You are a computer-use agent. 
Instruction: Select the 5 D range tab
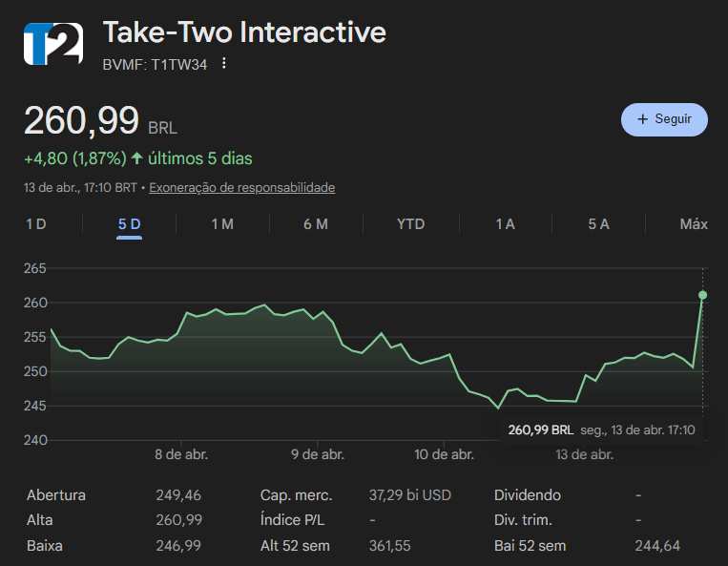click(130, 224)
